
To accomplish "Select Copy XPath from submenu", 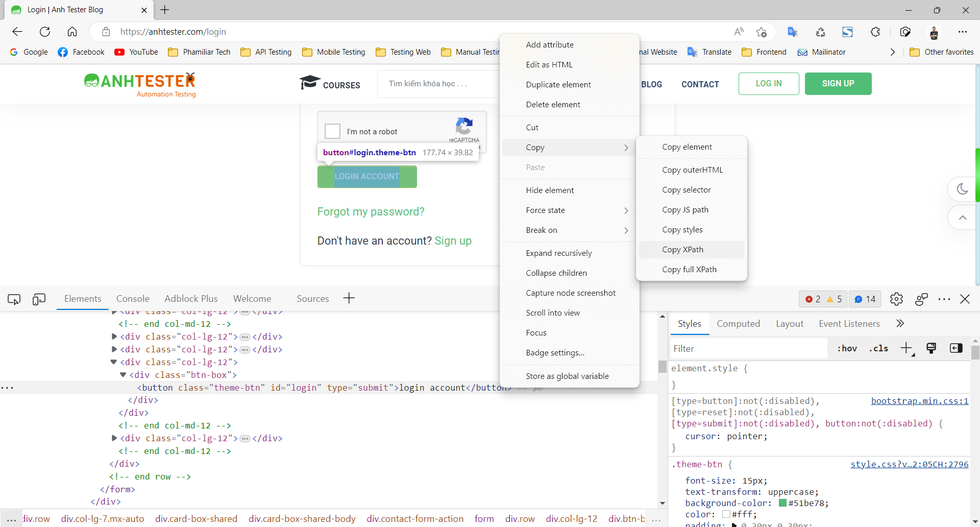I will [x=682, y=250].
